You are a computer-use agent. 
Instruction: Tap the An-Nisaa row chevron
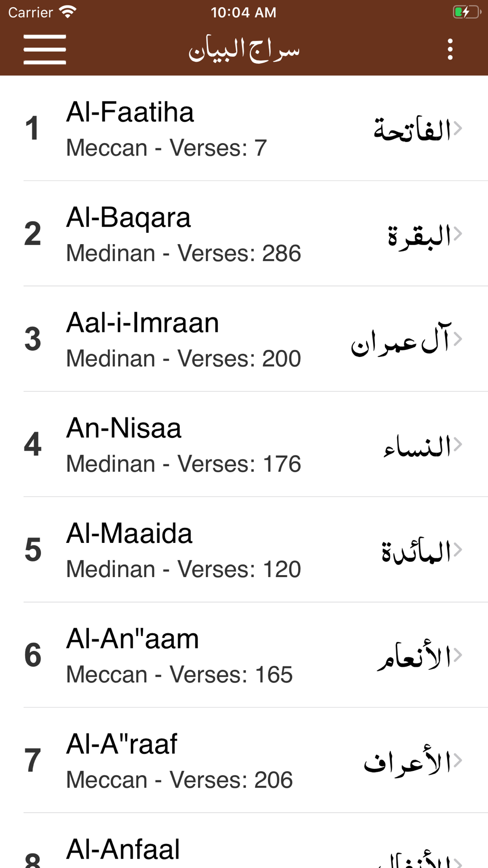[x=458, y=444]
